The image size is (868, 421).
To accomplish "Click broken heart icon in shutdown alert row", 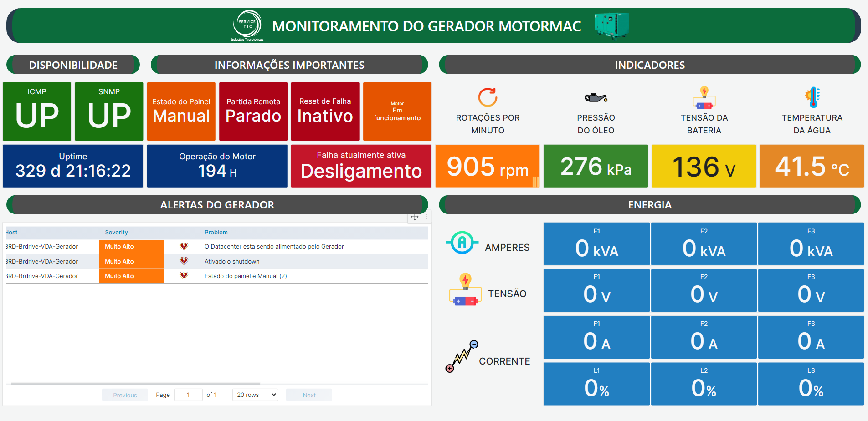I will [x=184, y=261].
